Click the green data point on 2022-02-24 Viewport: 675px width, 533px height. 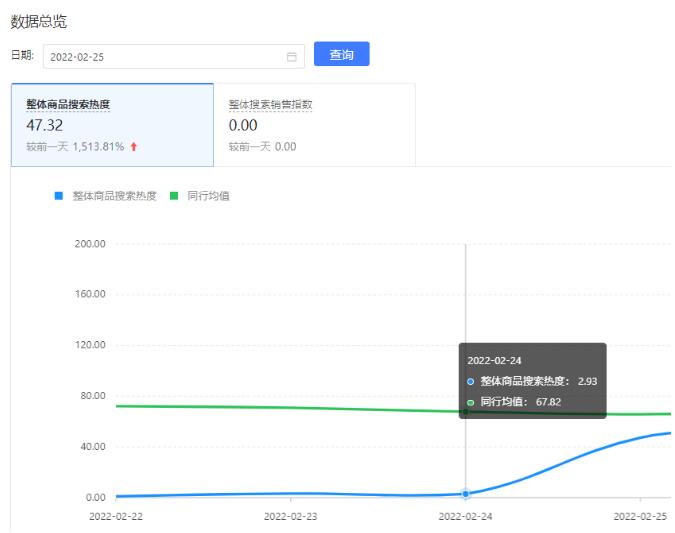(x=465, y=412)
